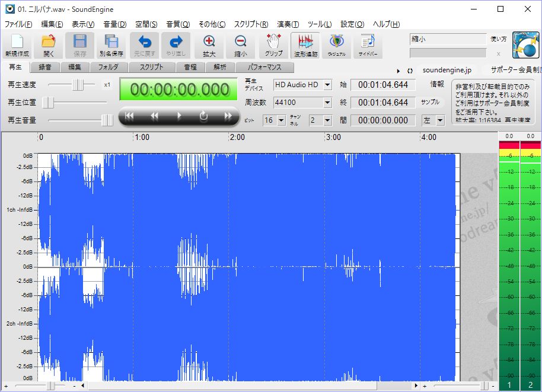Click the fast-forward playback button

coord(228,116)
